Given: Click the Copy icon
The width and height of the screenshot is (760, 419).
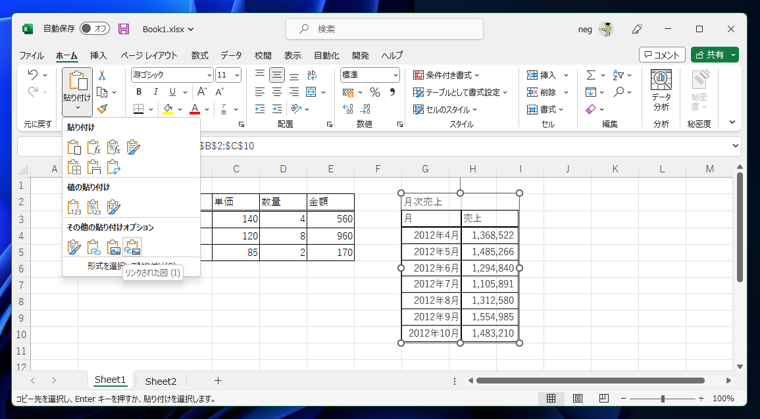Looking at the screenshot, I should point(102,92).
